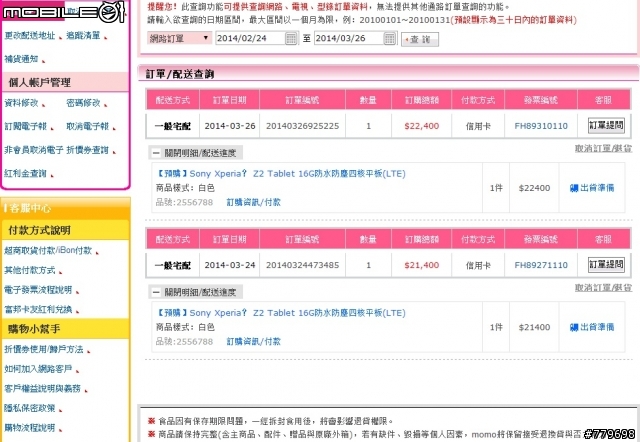The width and height of the screenshot is (640, 442).
Task: Open 追蹤清單 in the sidebar
Action: tap(83, 36)
